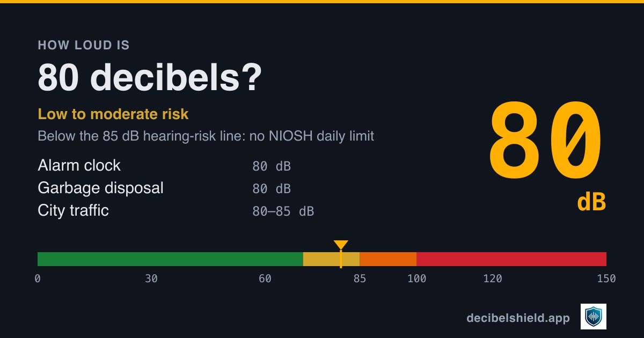Click the NIOSH daily limit description text
The image size is (644, 338).
click(x=206, y=136)
